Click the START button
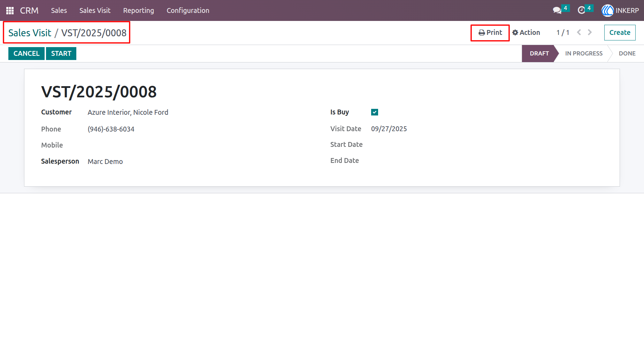Viewport: 644px width, 337px height. (61, 53)
